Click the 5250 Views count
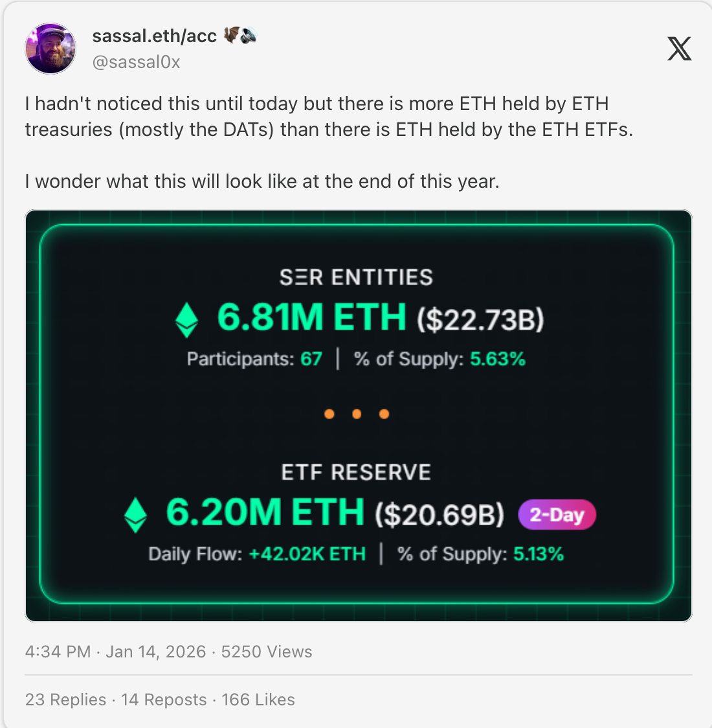The height and width of the screenshot is (728, 712). pyautogui.click(x=267, y=652)
